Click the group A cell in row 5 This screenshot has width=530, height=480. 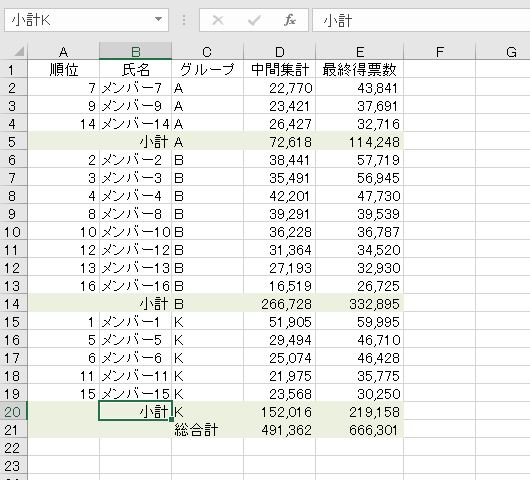[207, 142]
